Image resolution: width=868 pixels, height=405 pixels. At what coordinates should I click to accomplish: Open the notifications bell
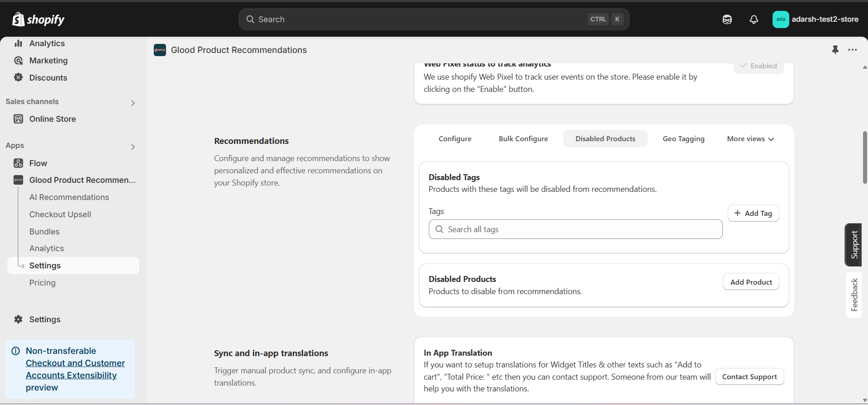coord(754,19)
